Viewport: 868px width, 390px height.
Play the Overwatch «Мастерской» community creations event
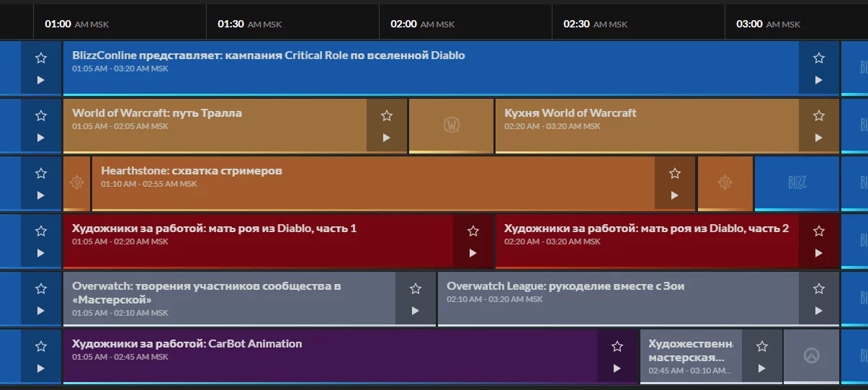[x=416, y=311]
